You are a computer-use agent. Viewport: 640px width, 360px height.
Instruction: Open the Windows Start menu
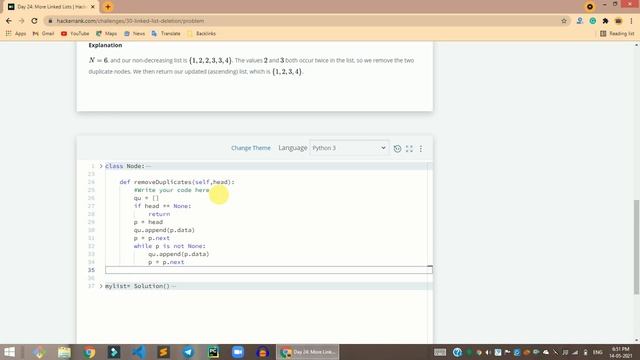[9, 352]
